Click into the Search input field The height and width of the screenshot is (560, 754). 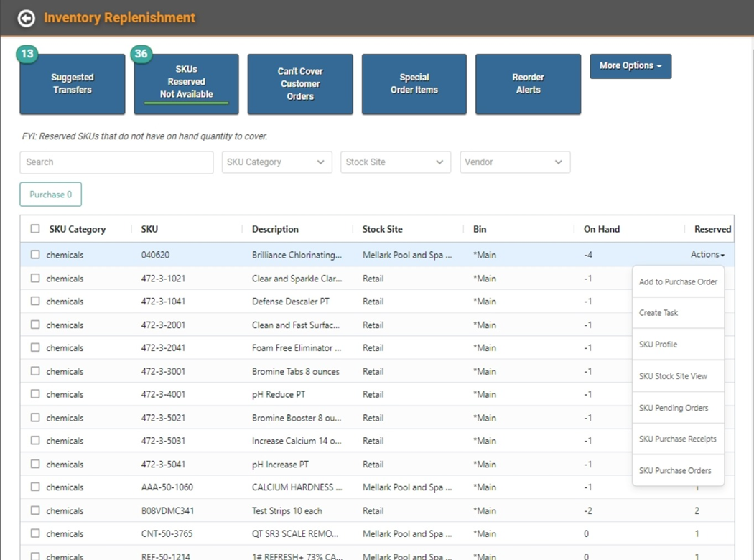(116, 162)
